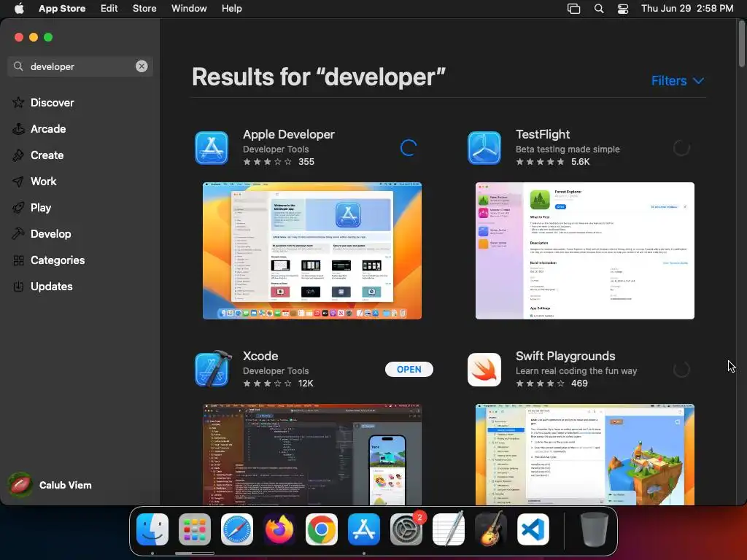
Task: Click the developer search field
Action: pos(80,66)
